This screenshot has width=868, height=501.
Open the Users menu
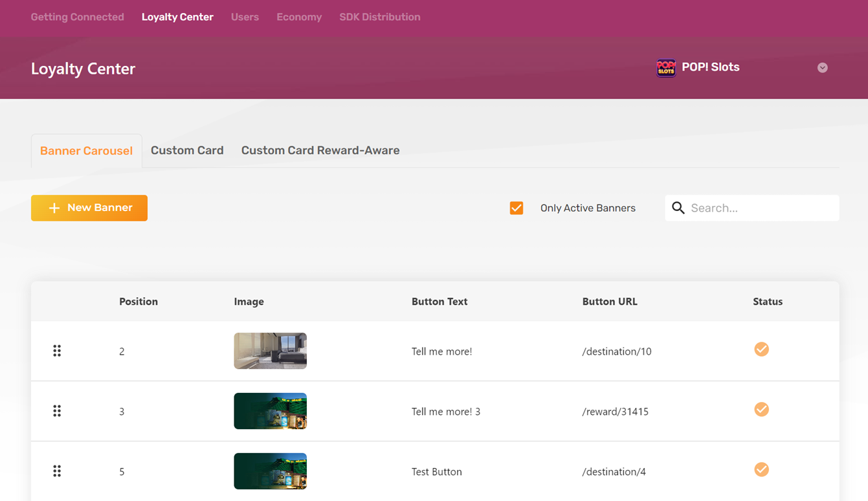pyautogui.click(x=245, y=17)
